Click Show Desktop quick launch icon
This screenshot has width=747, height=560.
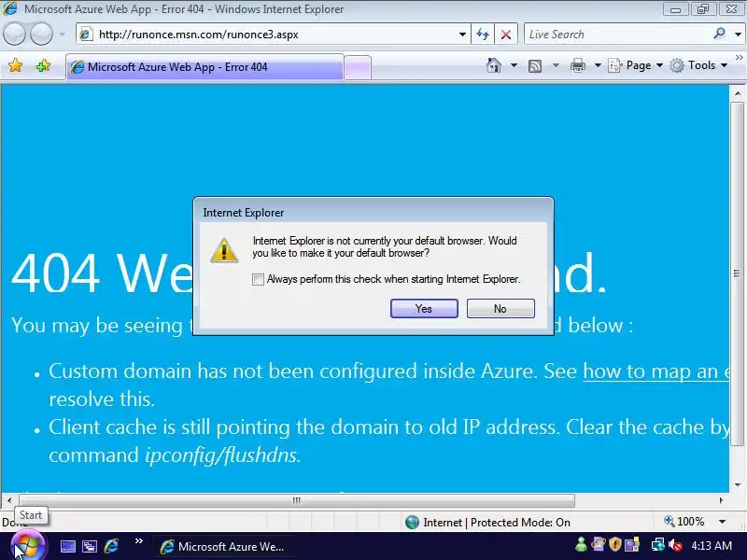(67, 546)
